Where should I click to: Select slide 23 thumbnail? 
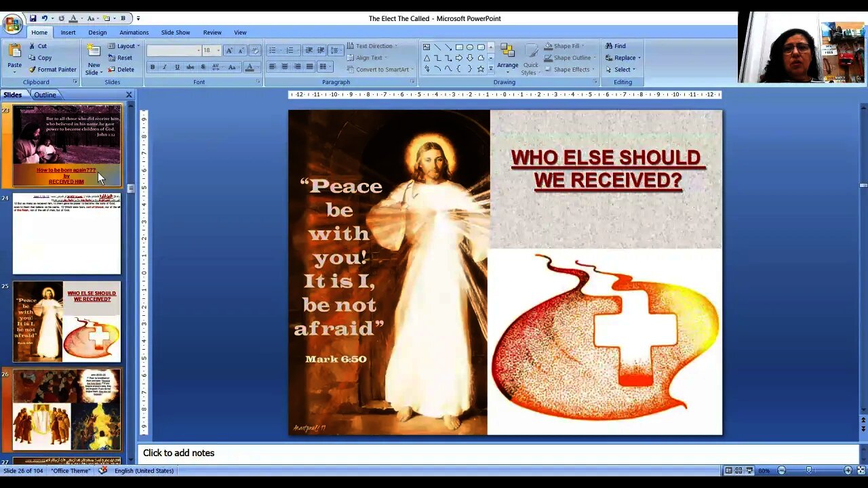66,145
